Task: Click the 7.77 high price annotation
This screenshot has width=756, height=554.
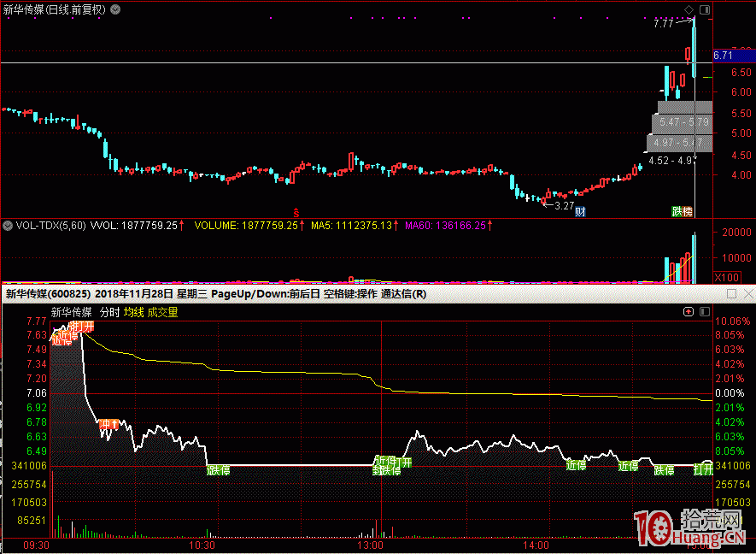Action: tap(664, 23)
